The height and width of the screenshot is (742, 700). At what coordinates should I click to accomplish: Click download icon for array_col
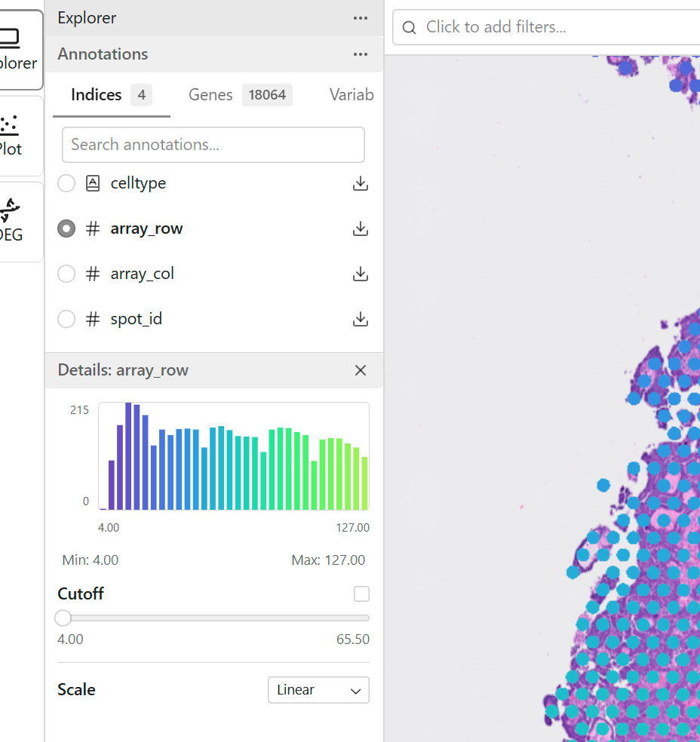click(361, 274)
